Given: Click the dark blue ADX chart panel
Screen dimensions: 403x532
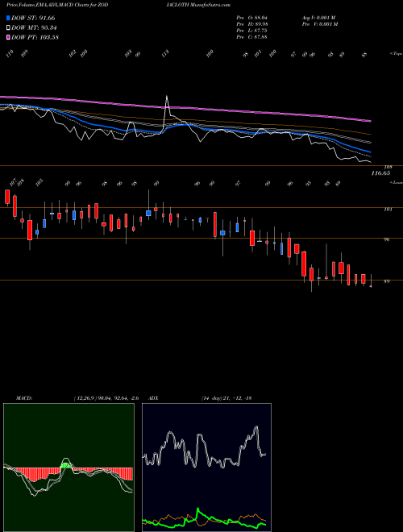Looking at the screenshot, I should pos(206,468).
